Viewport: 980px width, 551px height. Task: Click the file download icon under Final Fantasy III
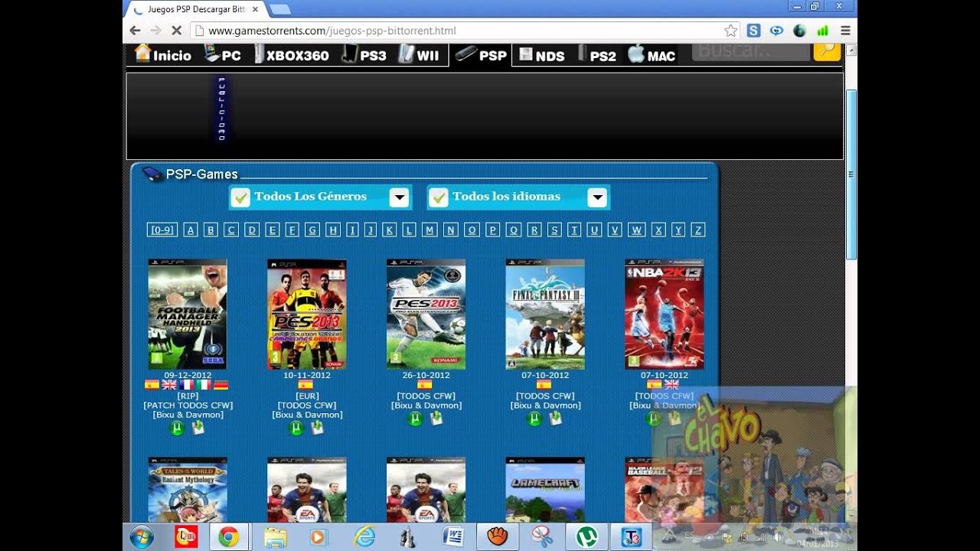tap(556, 419)
